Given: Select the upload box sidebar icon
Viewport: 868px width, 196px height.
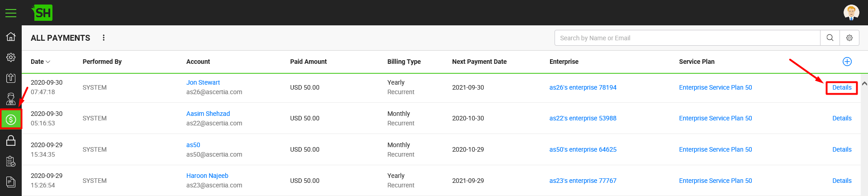Looking at the screenshot, I should point(11,78).
